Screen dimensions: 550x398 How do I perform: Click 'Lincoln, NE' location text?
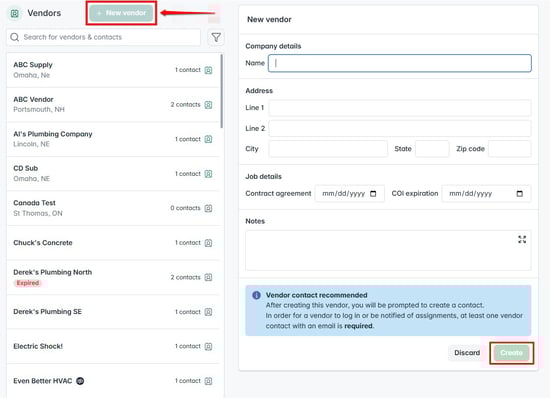pyautogui.click(x=31, y=144)
